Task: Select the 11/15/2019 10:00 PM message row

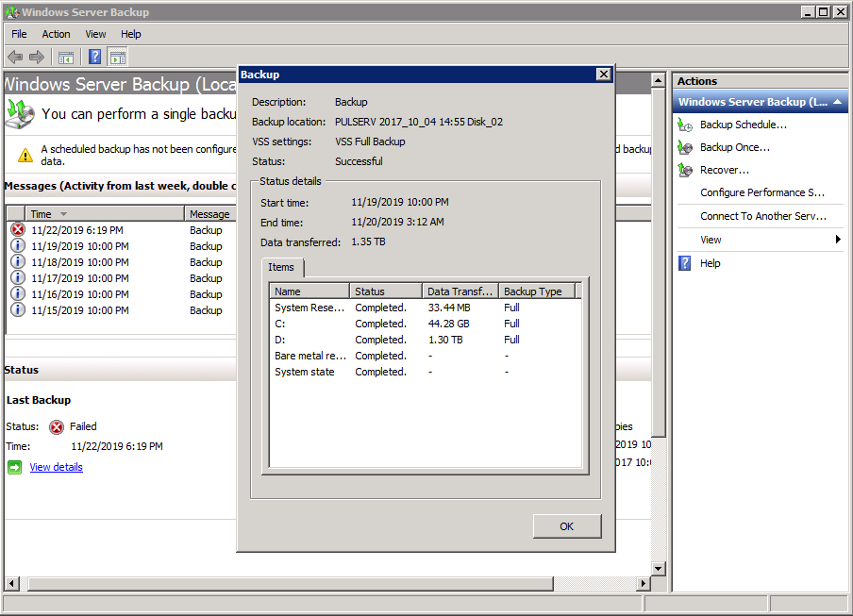Action: pos(122,310)
